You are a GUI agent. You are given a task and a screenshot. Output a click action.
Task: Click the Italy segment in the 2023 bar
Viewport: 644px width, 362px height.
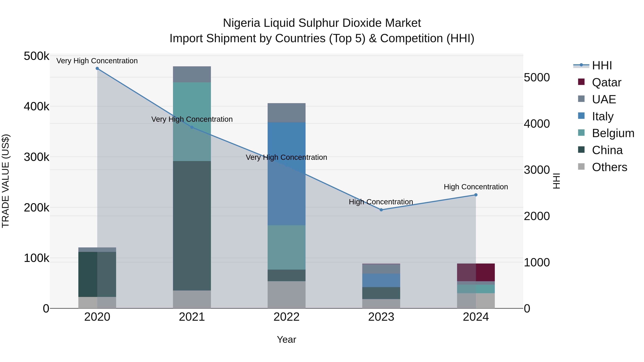coord(381,280)
